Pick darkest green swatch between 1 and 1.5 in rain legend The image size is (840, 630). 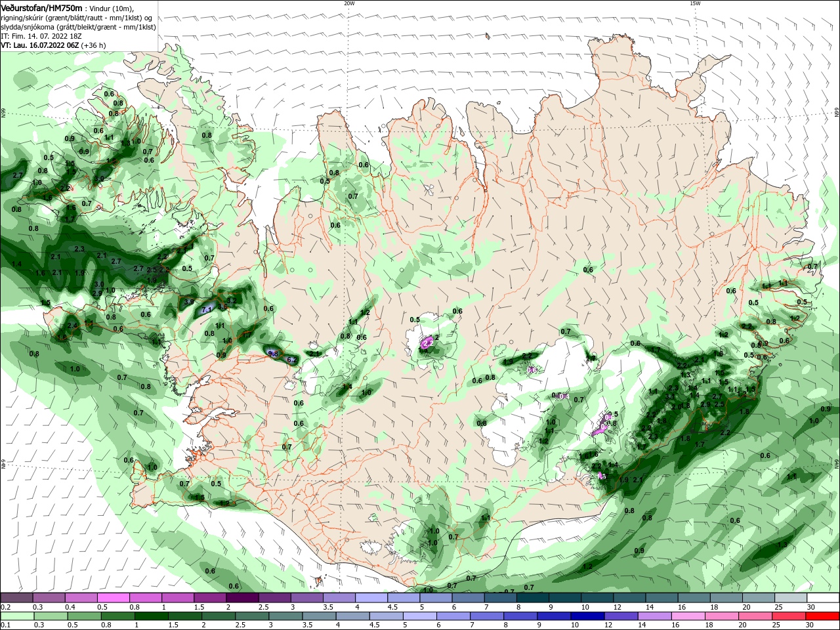click(x=150, y=616)
